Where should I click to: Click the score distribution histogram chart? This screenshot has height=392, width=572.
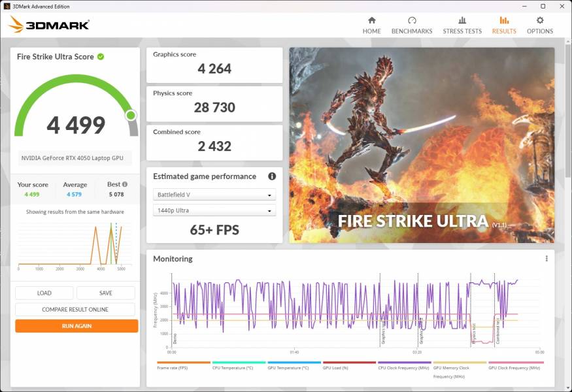coord(75,246)
